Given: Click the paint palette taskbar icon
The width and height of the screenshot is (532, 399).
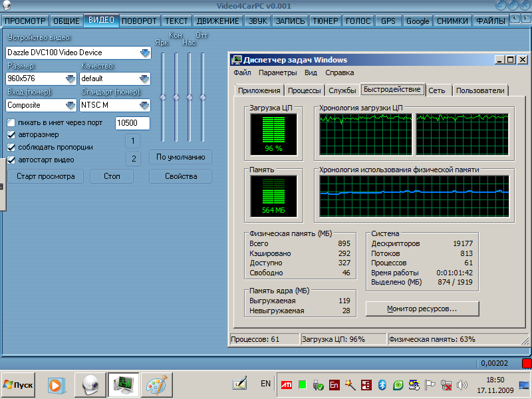Looking at the screenshot, I should coord(156,384).
